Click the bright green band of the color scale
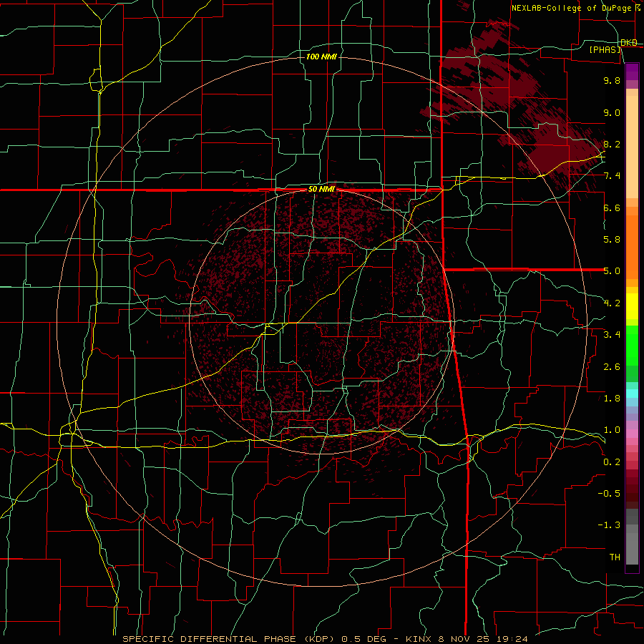Viewport: 644px width, 644px height. click(x=632, y=346)
